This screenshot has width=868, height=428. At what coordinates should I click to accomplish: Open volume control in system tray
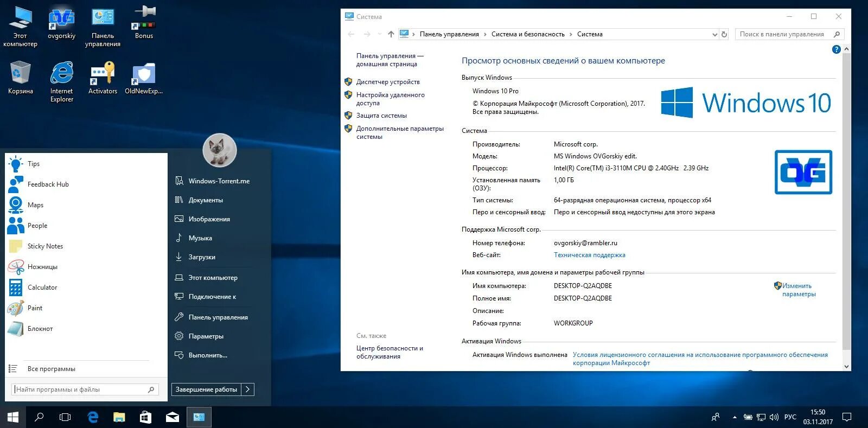click(774, 417)
